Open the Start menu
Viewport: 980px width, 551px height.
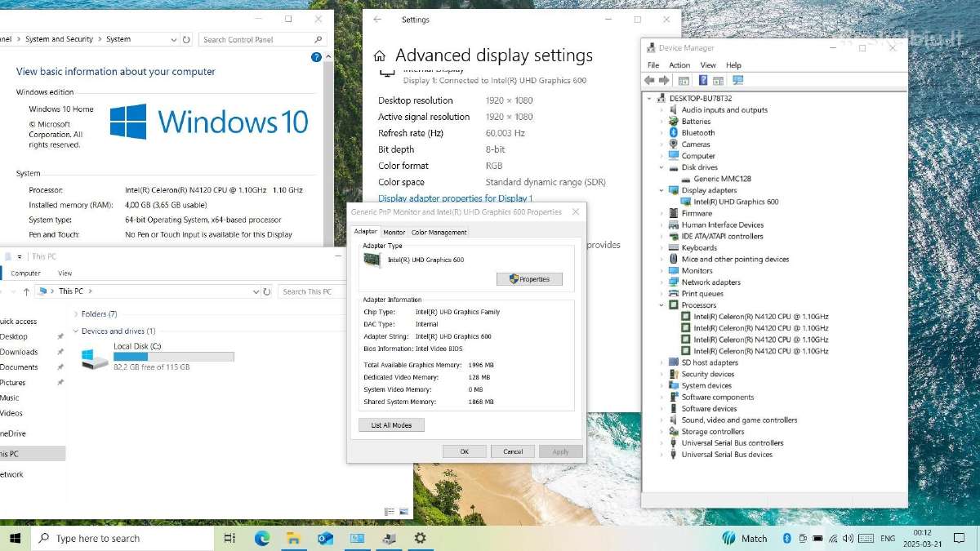[x=16, y=538]
